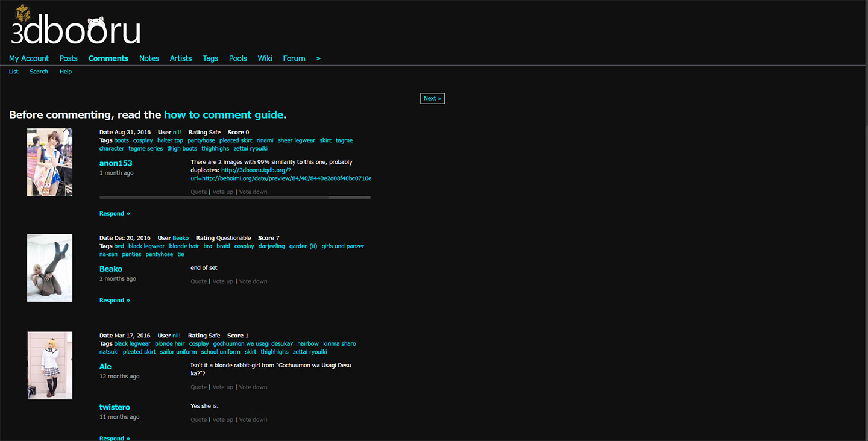Click the school uniform tag

tap(221, 352)
